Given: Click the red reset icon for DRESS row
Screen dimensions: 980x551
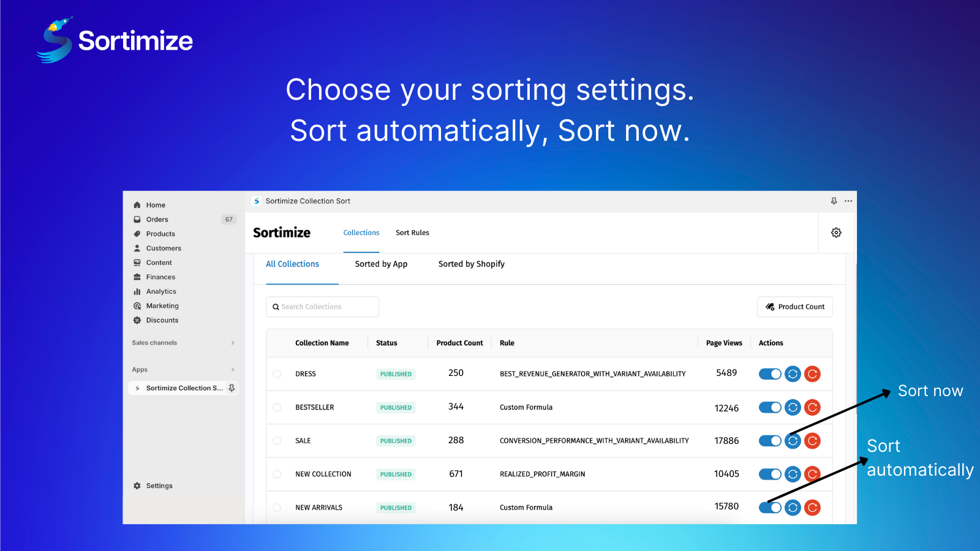Looking at the screenshot, I should click(x=812, y=373).
